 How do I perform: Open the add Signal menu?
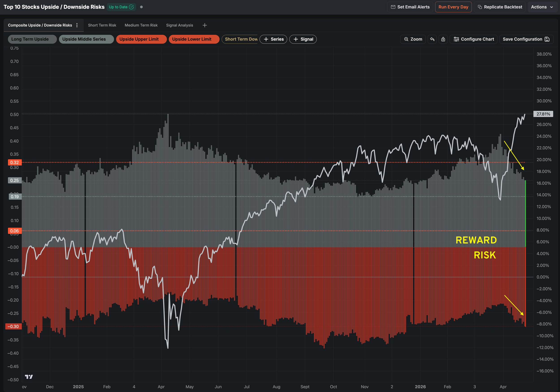click(303, 39)
